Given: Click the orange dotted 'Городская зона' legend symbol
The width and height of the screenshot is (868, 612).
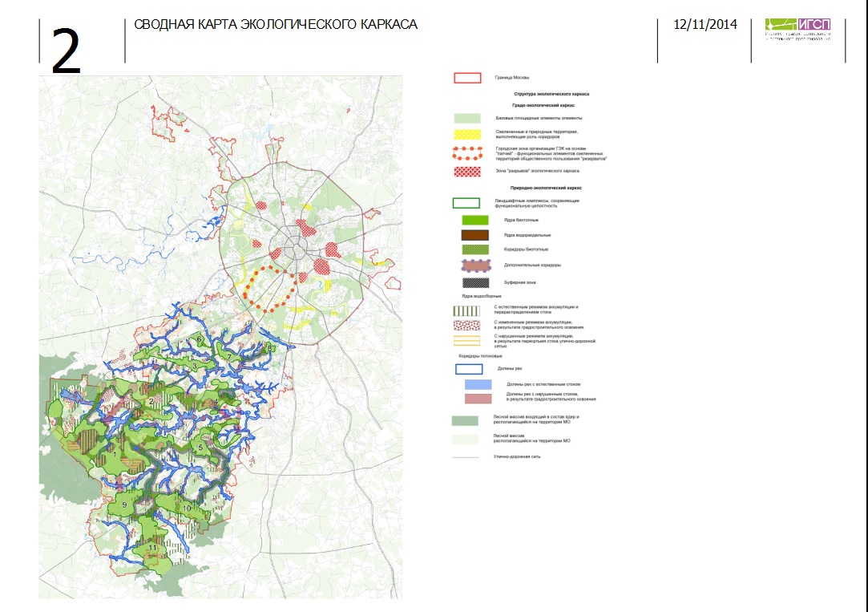Looking at the screenshot, I should [x=467, y=153].
